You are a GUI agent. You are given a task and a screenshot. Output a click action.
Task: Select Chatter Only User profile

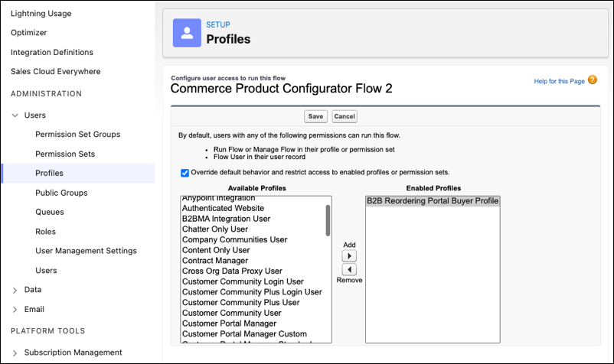click(215, 229)
